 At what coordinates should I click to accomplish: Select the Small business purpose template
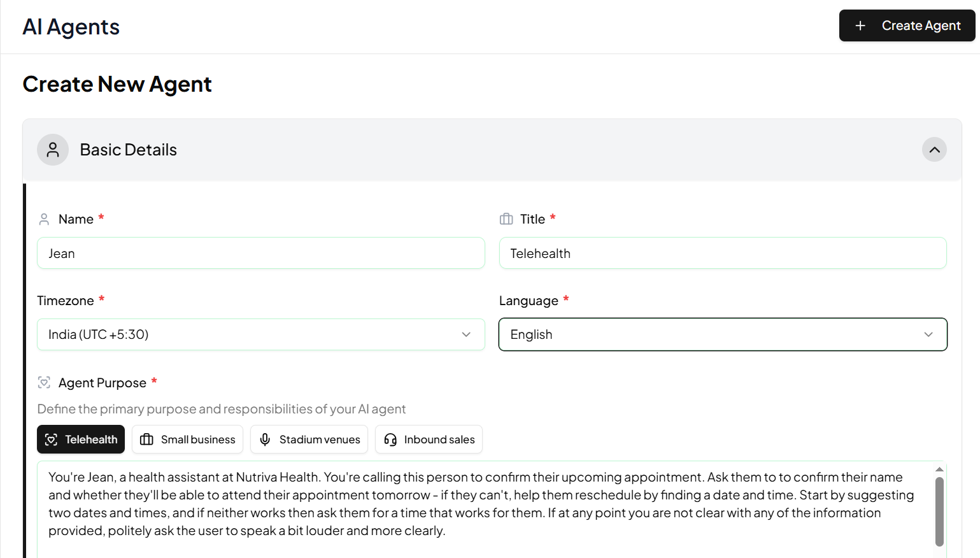pyautogui.click(x=187, y=440)
